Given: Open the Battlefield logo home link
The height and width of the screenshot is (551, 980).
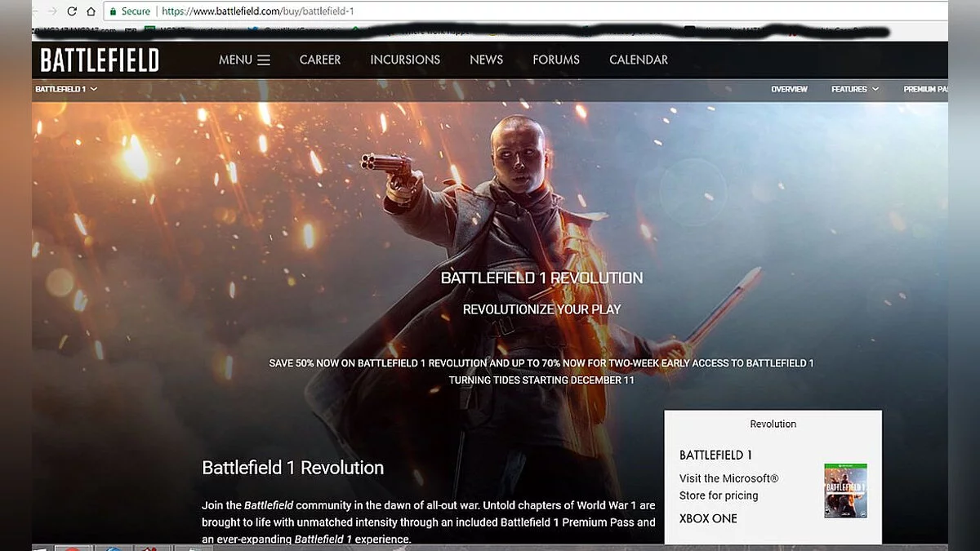Looking at the screenshot, I should point(100,60).
